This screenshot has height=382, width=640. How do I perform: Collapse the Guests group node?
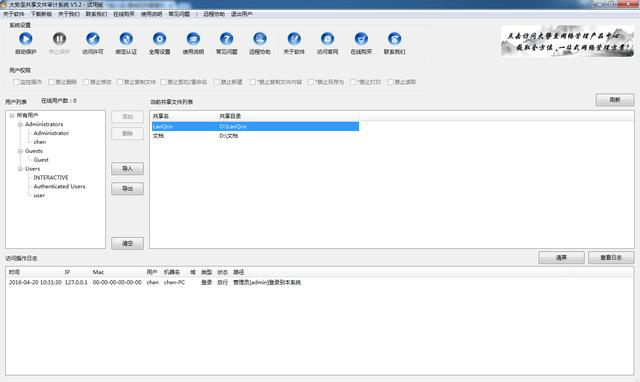coord(20,151)
